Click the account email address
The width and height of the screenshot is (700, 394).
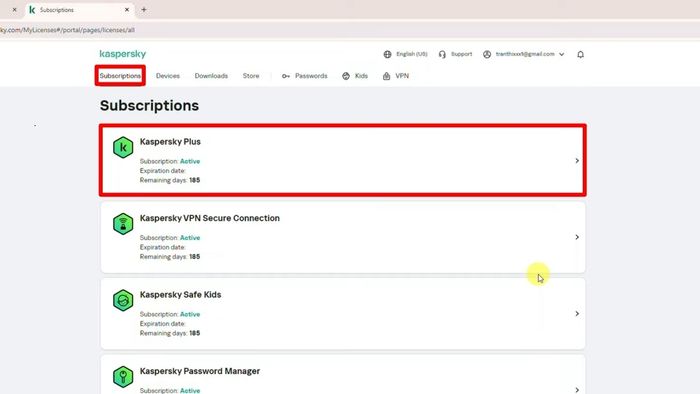(x=525, y=54)
